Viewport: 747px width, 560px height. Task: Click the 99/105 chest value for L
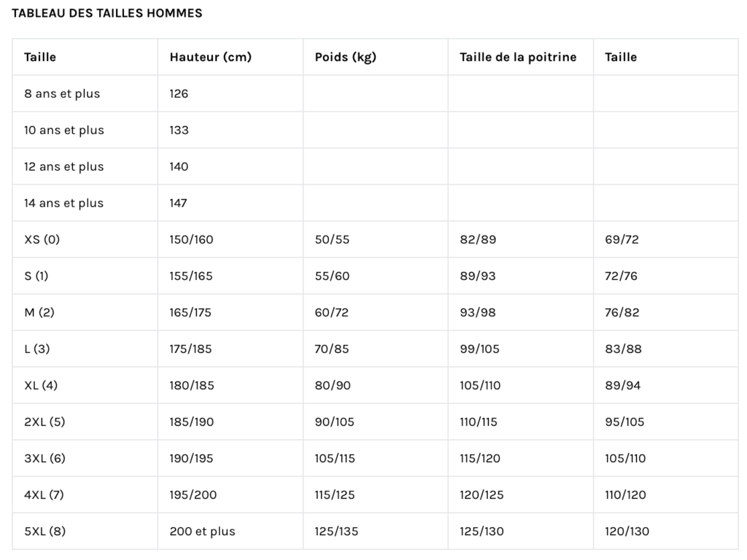pos(480,349)
